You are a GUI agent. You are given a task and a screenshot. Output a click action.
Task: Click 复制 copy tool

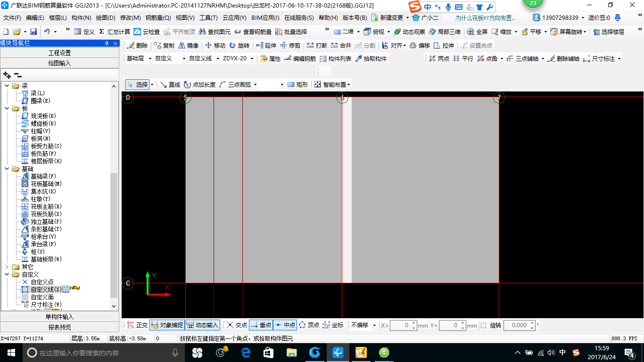tap(164, 45)
